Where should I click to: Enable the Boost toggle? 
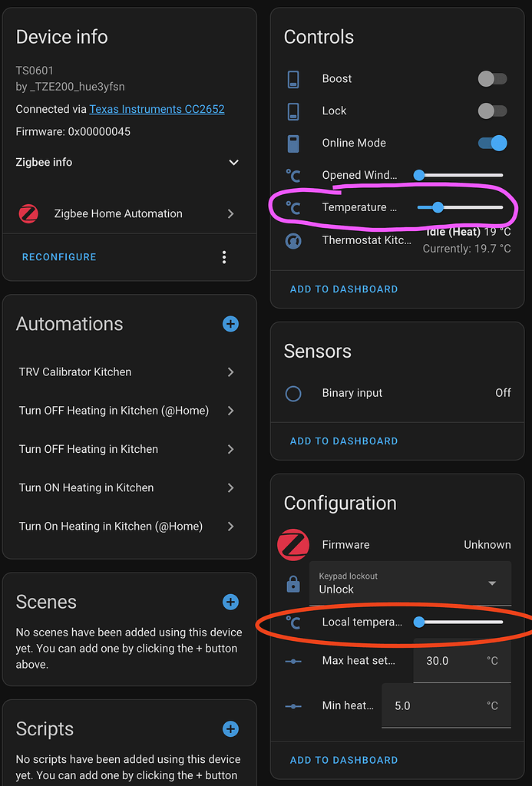point(492,78)
